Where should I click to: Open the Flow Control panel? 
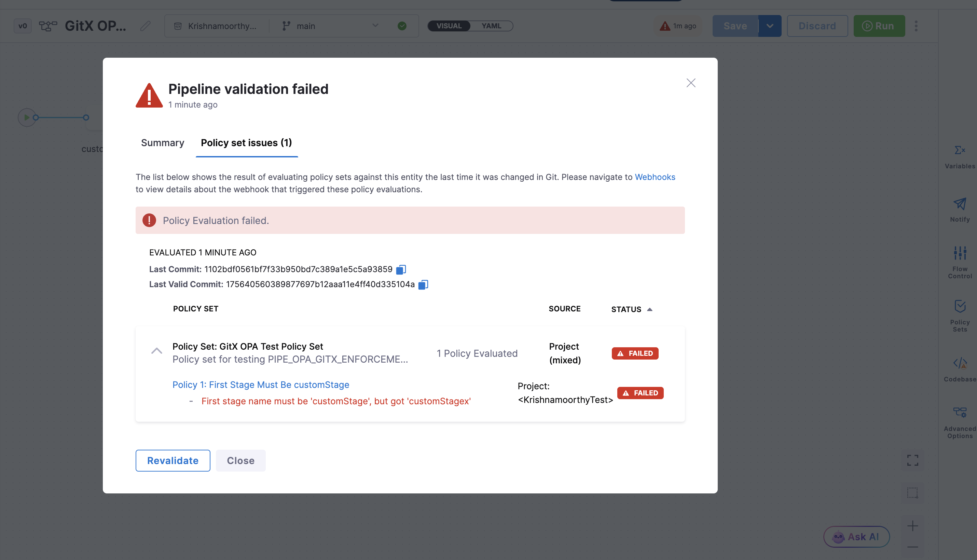959,262
